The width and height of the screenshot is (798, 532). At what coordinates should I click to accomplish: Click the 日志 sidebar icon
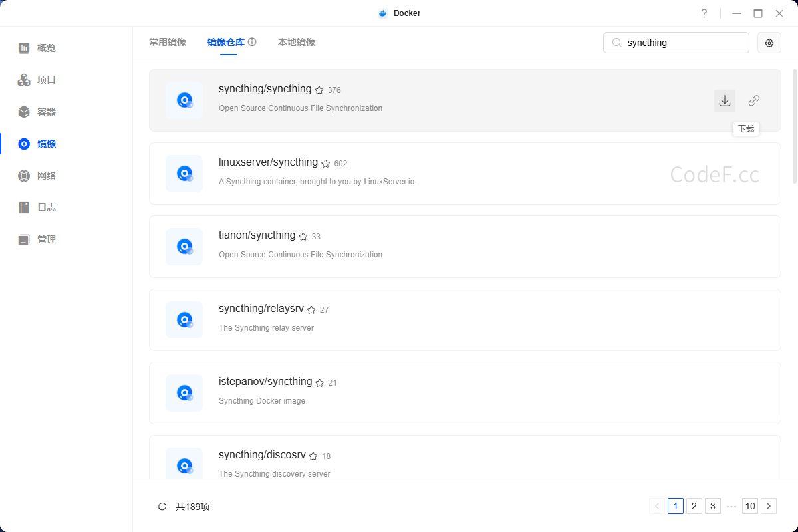tap(24, 207)
